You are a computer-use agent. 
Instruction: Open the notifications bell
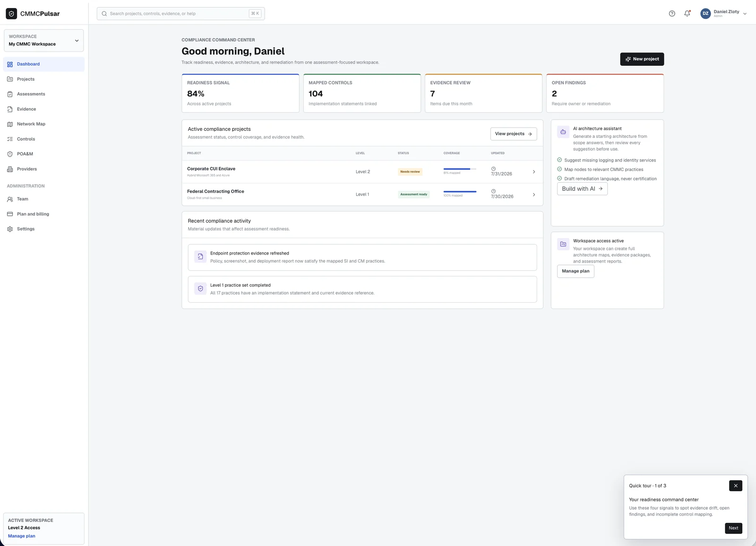[x=687, y=14]
